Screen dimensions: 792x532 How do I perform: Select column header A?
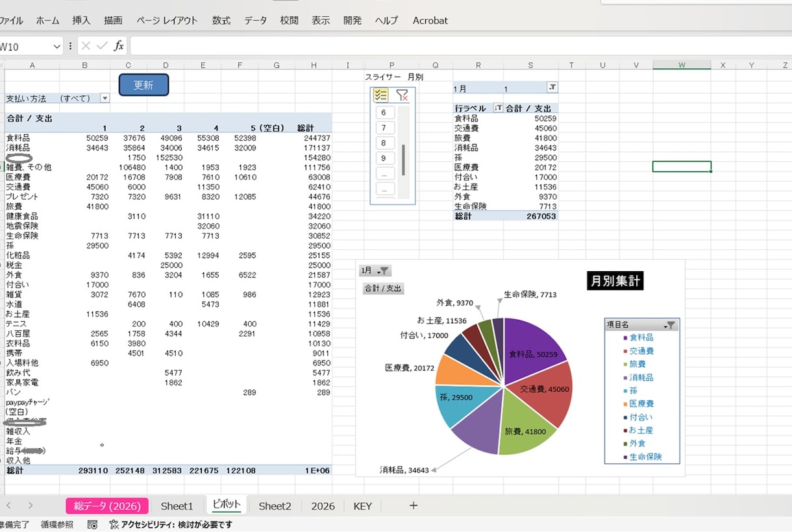tap(32, 65)
